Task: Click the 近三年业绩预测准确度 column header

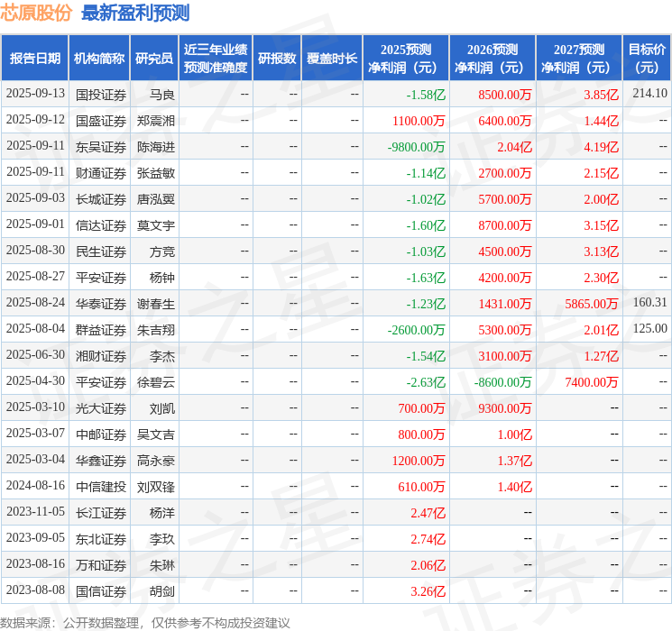Action: coord(215,59)
